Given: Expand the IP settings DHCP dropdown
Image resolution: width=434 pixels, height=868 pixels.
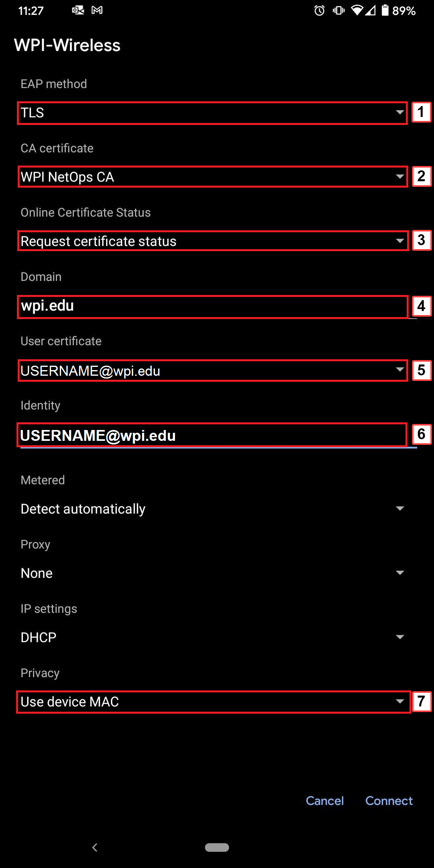Looking at the screenshot, I should (213, 637).
